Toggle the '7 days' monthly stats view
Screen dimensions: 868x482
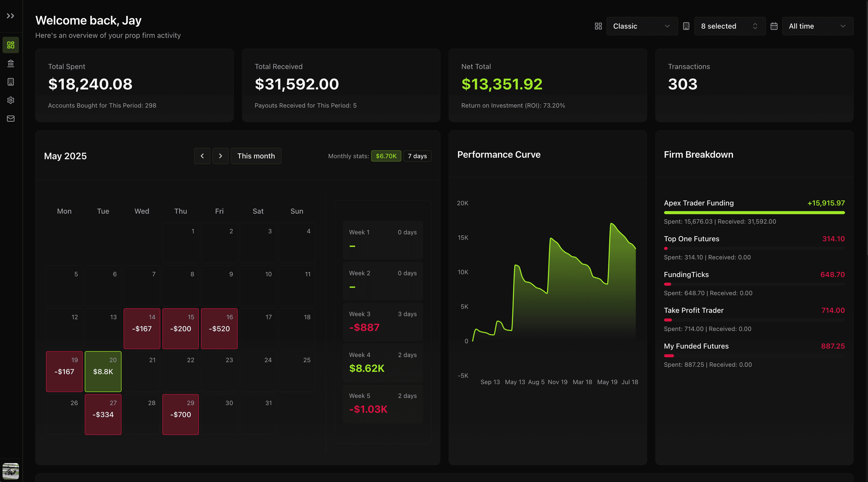coord(417,156)
